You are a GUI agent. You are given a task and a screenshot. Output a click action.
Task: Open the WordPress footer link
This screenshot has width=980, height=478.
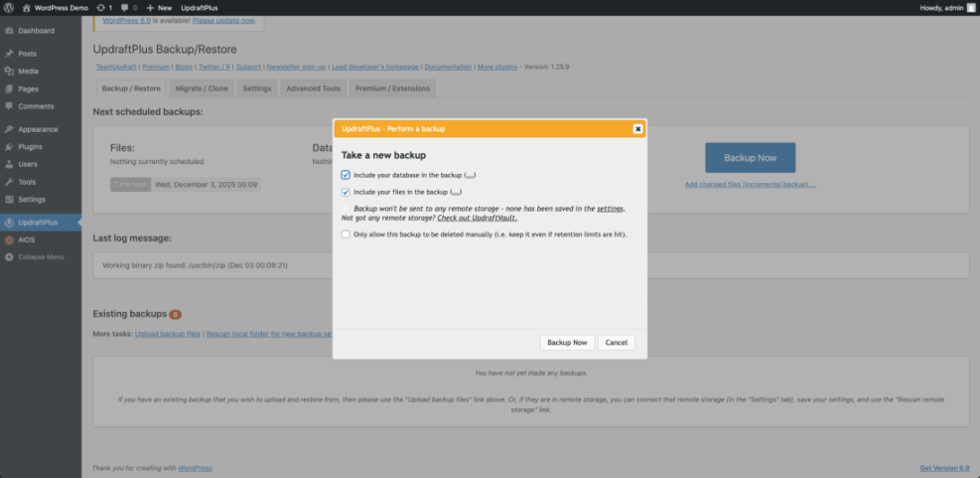point(195,468)
